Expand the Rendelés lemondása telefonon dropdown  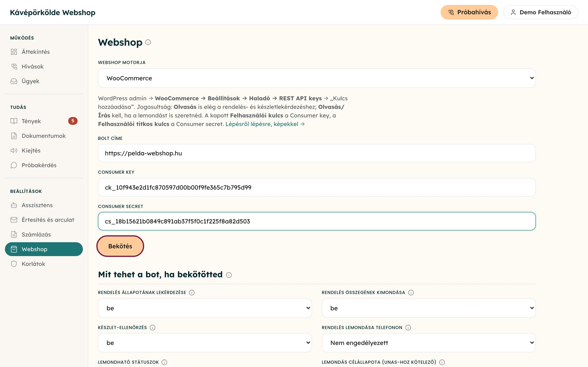(x=428, y=343)
